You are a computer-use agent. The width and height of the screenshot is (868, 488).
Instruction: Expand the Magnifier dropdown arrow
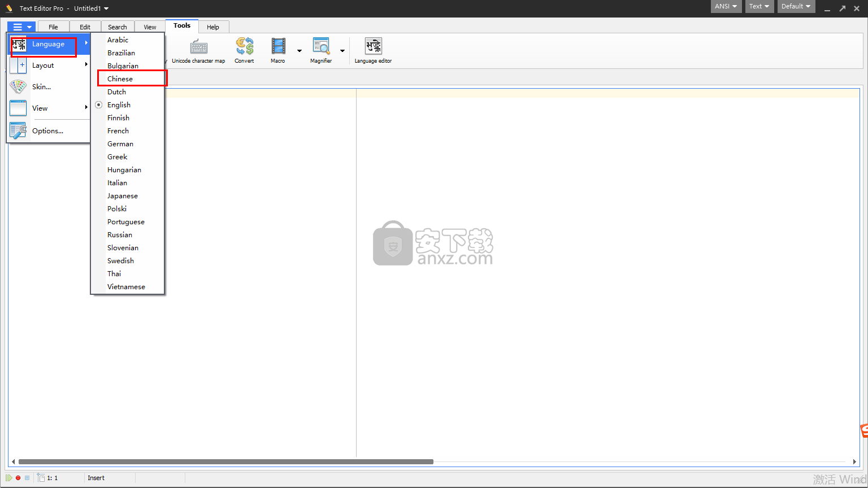pos(342,51)
